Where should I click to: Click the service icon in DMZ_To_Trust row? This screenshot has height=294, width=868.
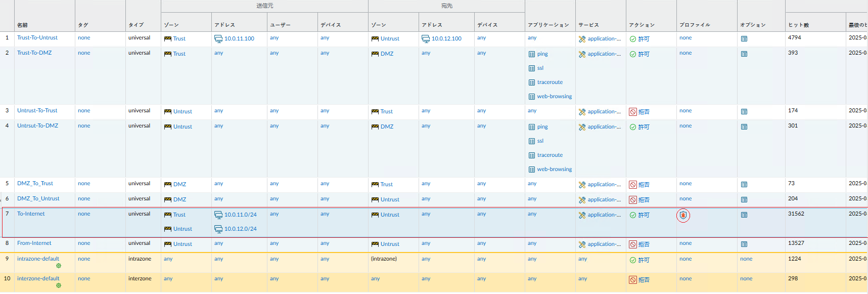pyautogui.click(x=582, y=185)
